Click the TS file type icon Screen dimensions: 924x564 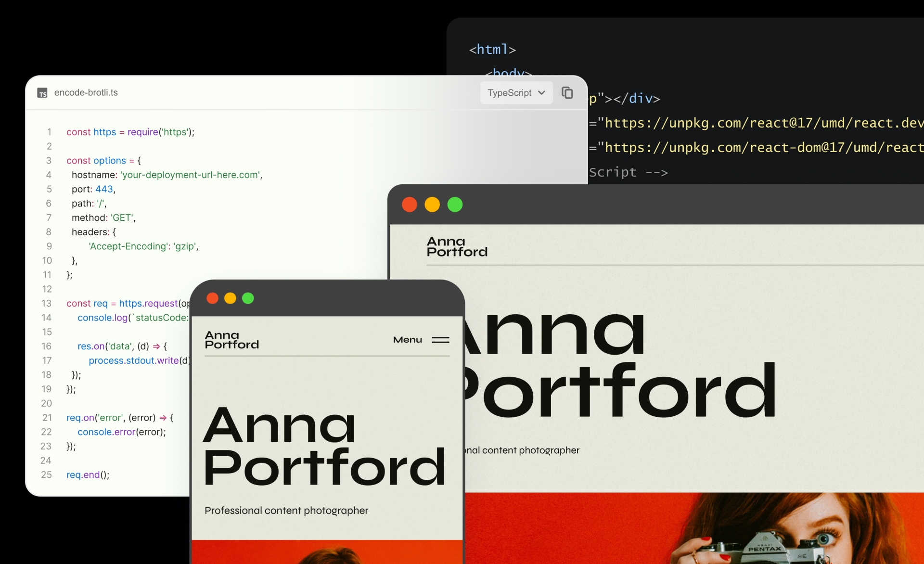[x=42, y=93]
